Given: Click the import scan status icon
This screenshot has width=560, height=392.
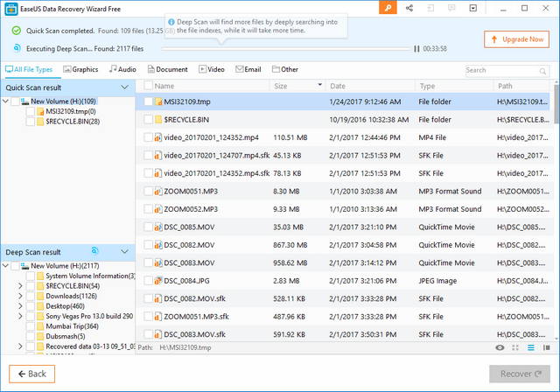Looking at the screenshot, I should [430, 8].
